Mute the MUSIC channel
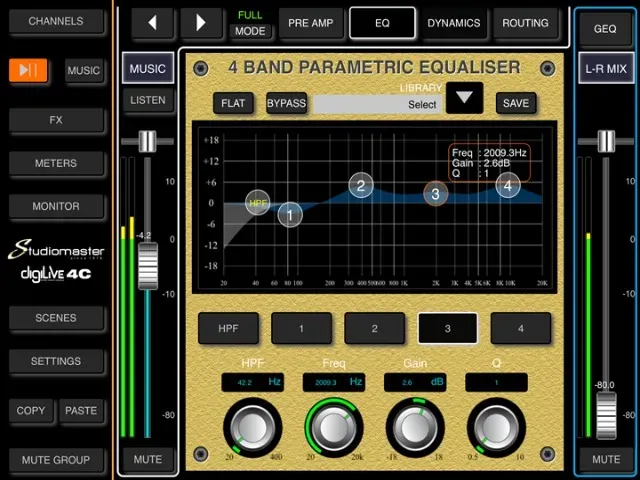Screen dimensions: 640x480 pyautogui.click(x=148, y=460)
